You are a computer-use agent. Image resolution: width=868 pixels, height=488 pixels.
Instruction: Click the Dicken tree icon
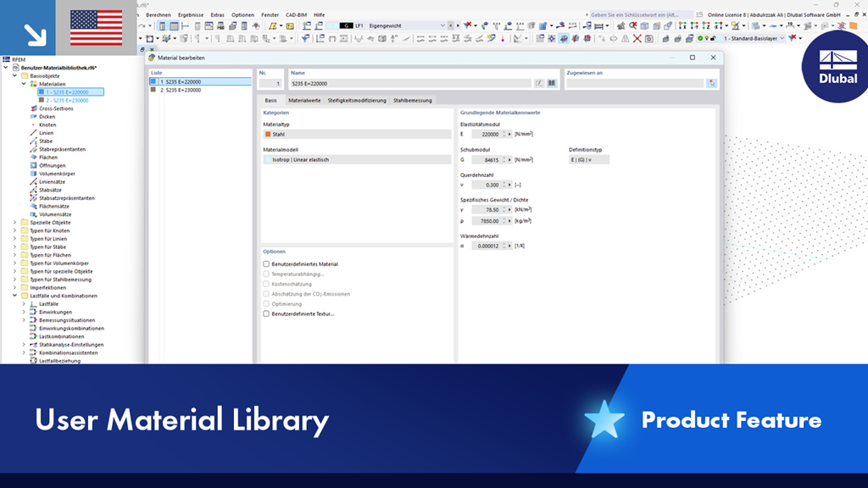33,117
